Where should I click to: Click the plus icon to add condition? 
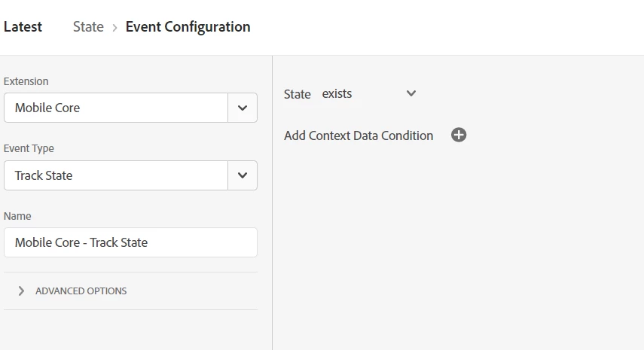point(459,135)
